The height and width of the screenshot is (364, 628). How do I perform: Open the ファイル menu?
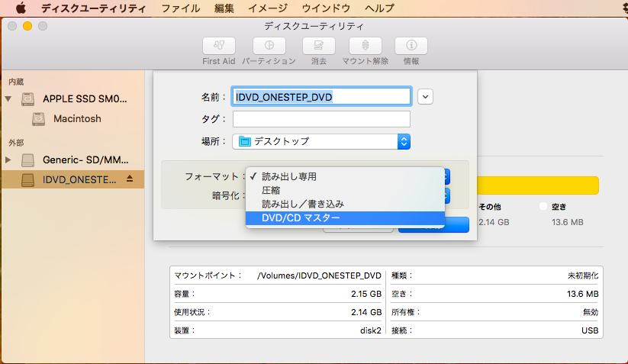[x=181, y=8]
